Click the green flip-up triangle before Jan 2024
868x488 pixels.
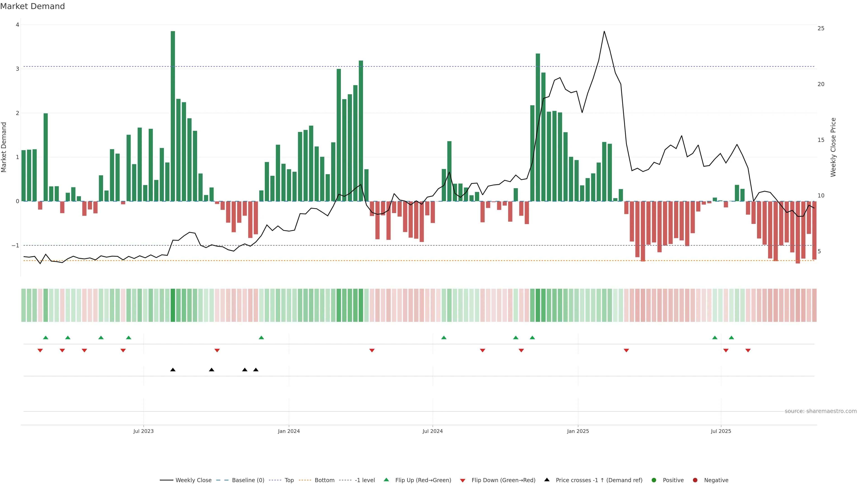click(x=261, y=338)
